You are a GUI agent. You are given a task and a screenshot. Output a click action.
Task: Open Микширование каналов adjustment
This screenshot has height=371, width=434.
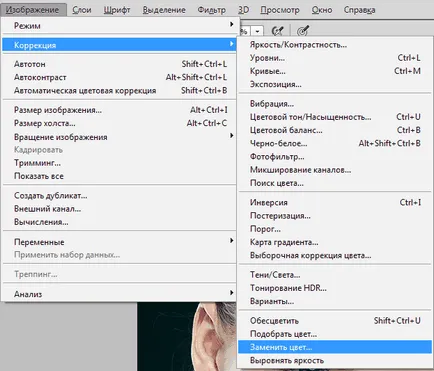[335, 170]
